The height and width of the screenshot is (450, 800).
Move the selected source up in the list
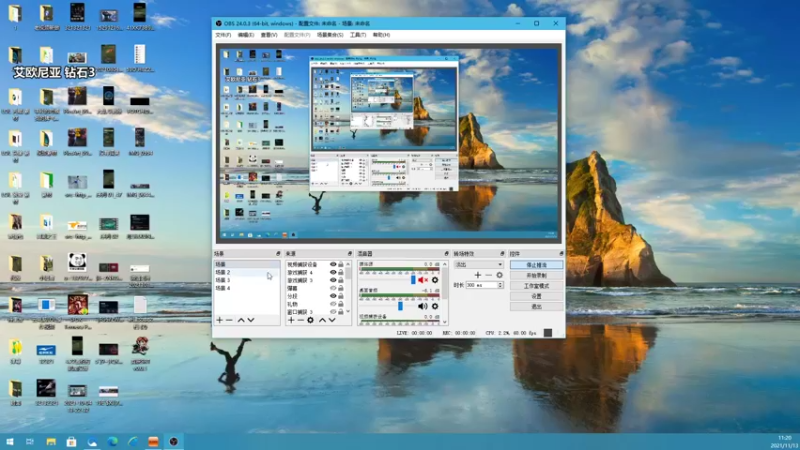[322, 320]
